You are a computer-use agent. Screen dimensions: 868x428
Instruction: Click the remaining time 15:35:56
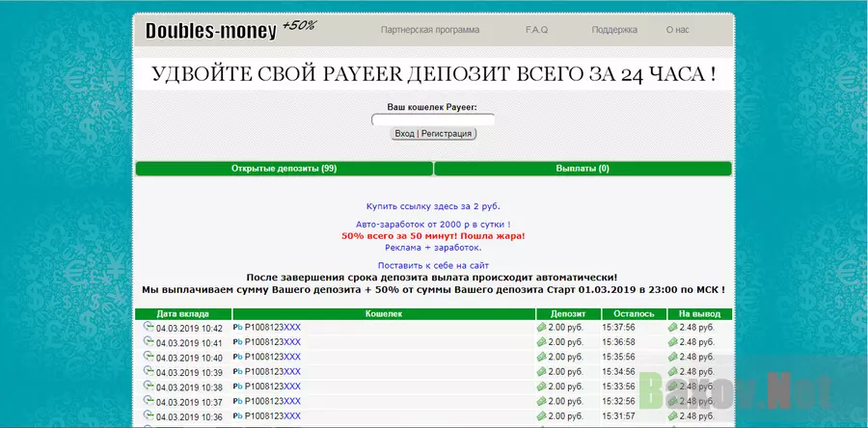coord(619,358)
